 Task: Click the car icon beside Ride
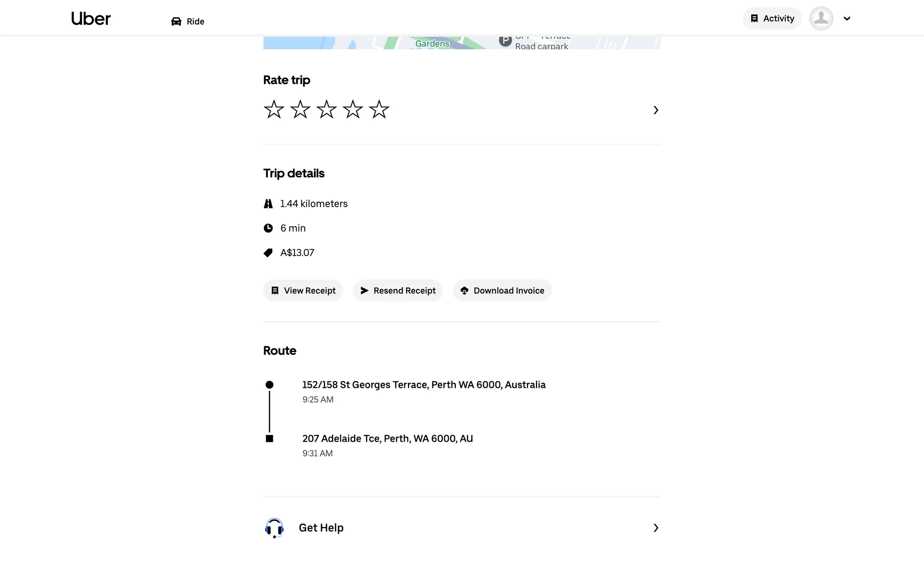click(176, 21)
